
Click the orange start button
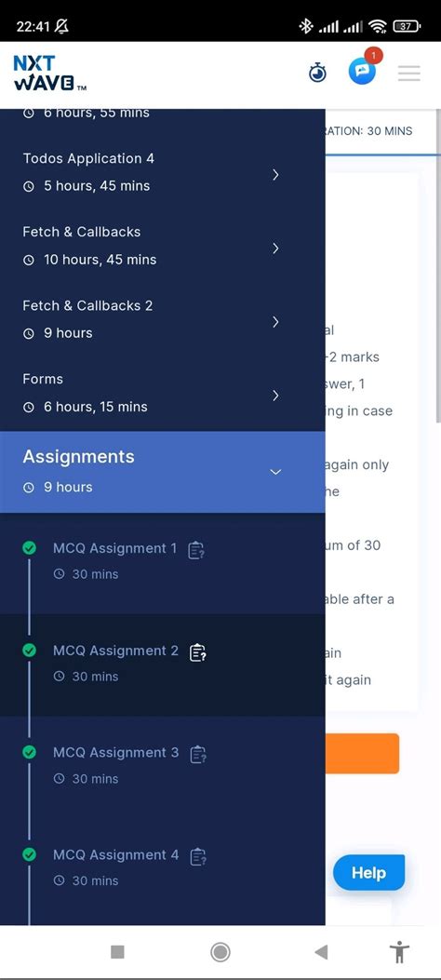[362, 754]
